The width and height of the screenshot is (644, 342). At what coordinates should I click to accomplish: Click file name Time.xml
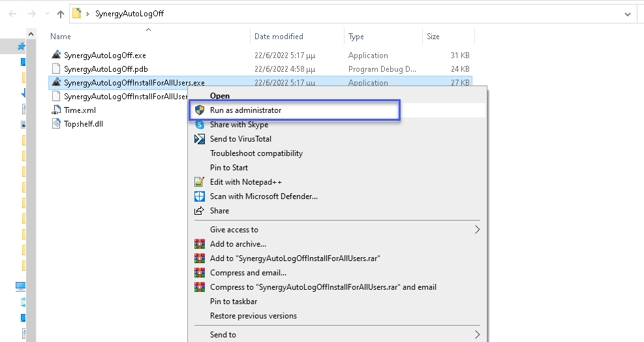point(80,110)
